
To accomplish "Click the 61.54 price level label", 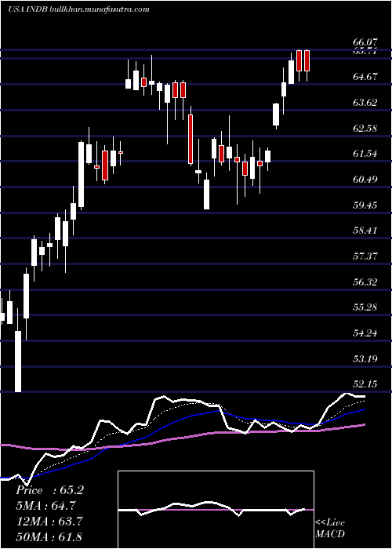I will coord(365,154).
